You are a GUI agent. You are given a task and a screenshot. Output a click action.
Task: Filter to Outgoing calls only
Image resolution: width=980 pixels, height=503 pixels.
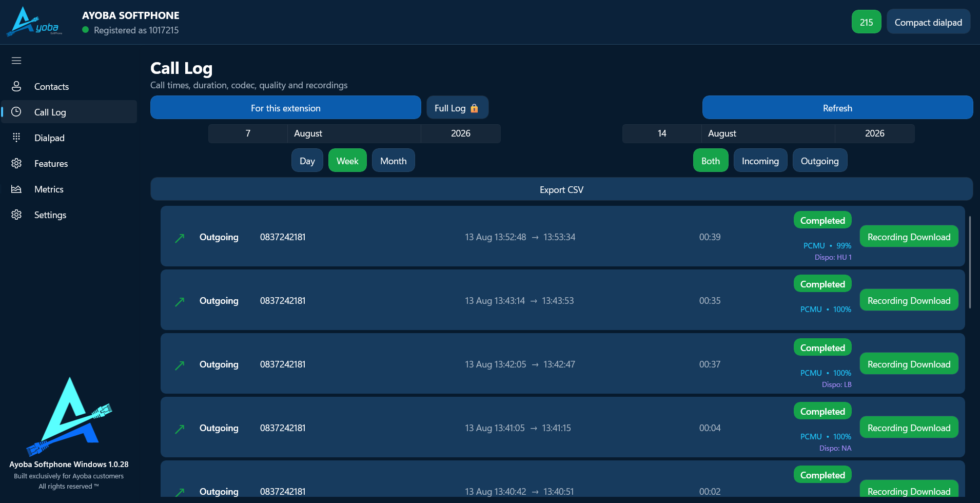820,161
